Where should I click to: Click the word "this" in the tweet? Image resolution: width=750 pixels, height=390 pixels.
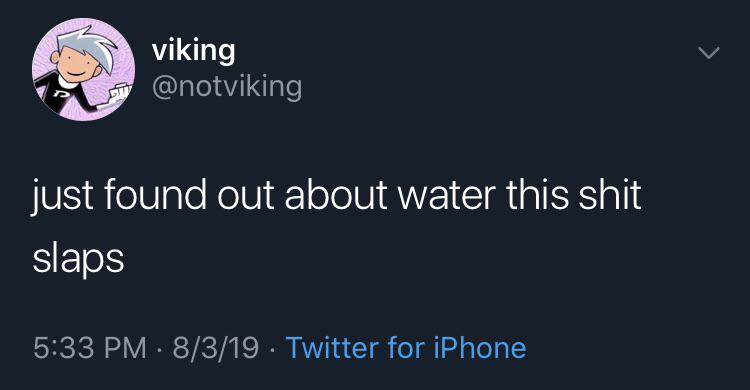538,194
